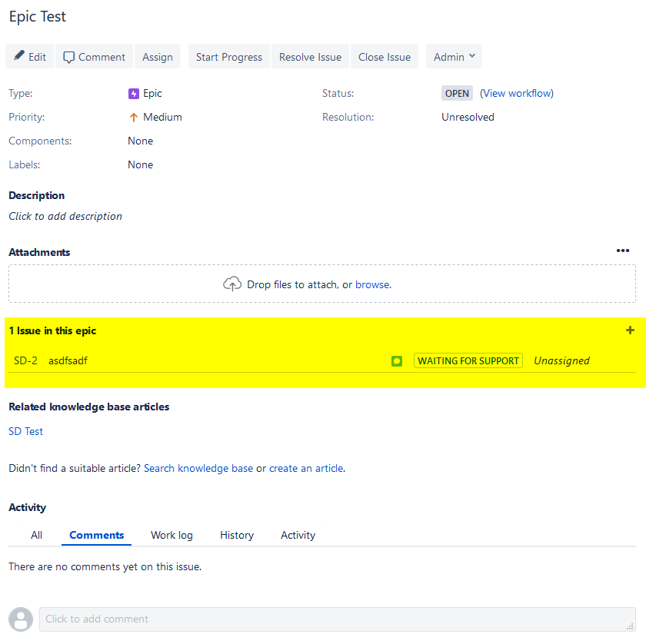Screen dimensions: 646x644
Task: Click Start Progress
Action: 229,56
